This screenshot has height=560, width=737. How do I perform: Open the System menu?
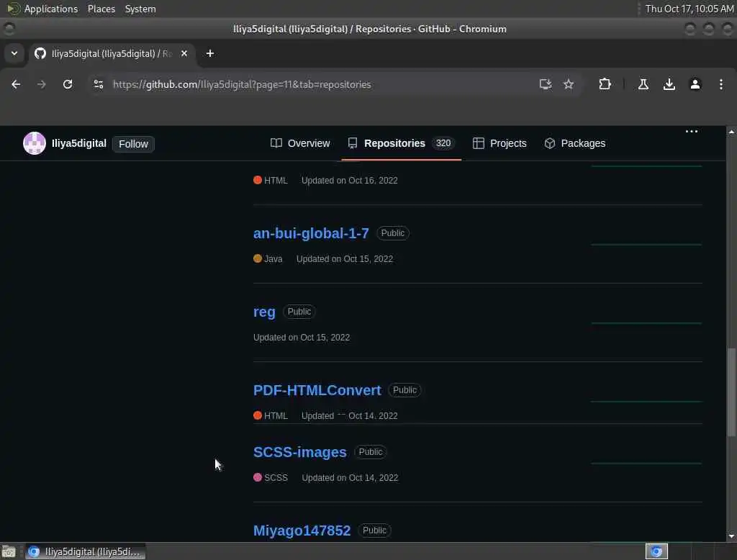pos(140,9)
